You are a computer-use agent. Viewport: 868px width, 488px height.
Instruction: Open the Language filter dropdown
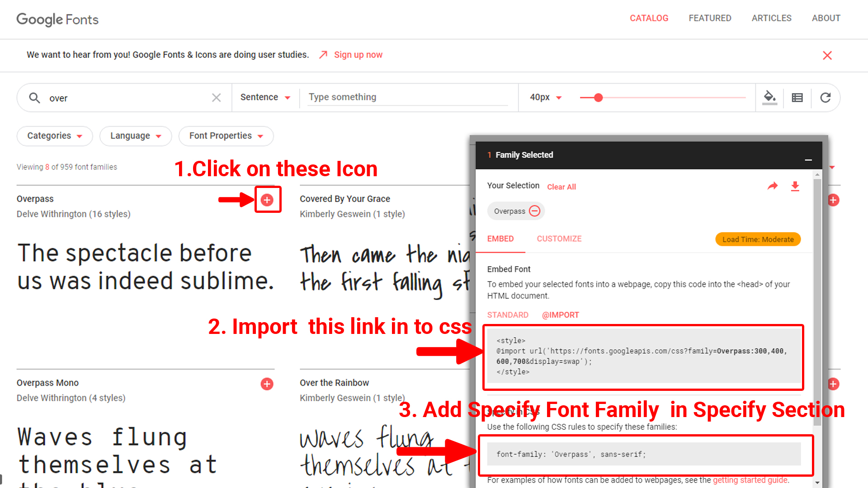pos(136,136)
